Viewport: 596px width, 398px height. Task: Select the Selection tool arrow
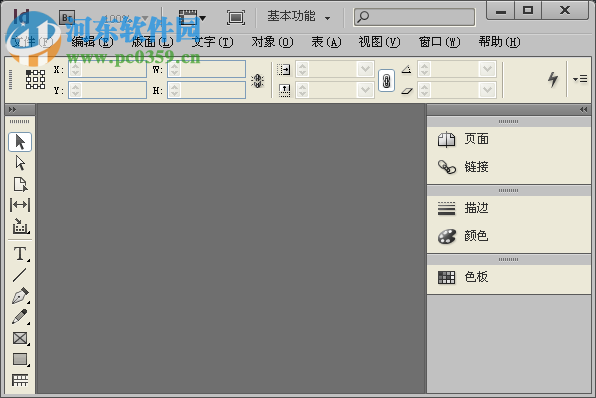point(20,142)
